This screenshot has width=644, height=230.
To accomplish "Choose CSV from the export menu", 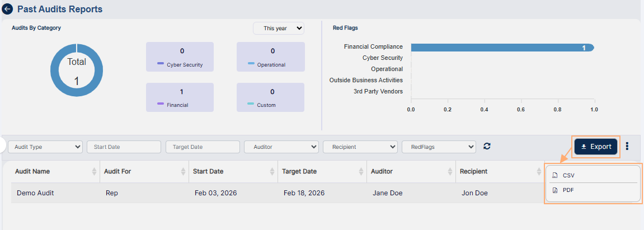I will click(568, 176).
